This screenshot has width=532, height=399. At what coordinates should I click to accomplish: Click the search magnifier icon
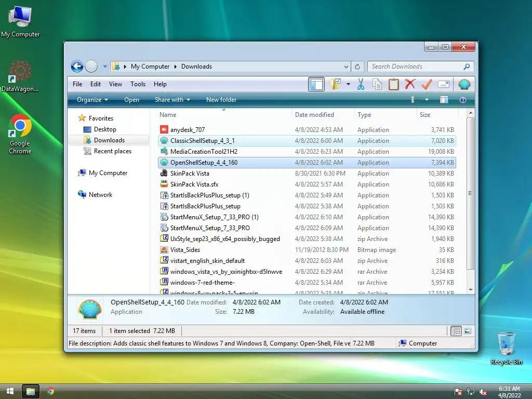[x=467, y=66]
